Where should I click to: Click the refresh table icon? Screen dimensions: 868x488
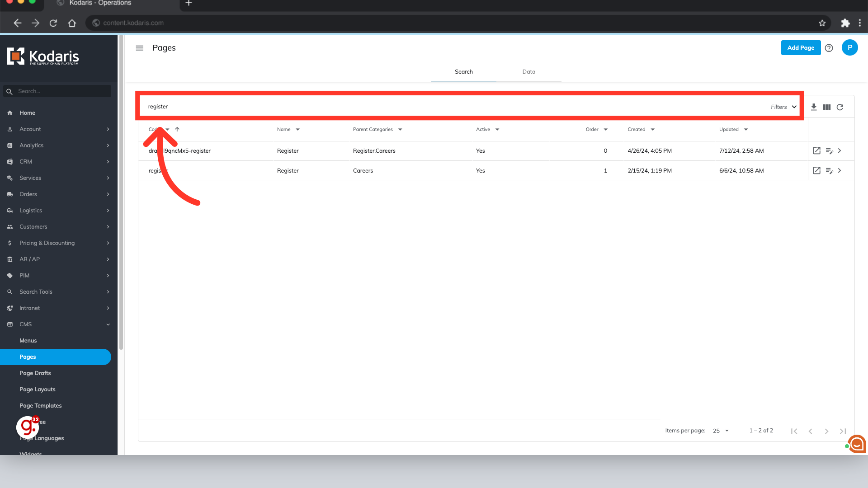[x=840, y=107]
